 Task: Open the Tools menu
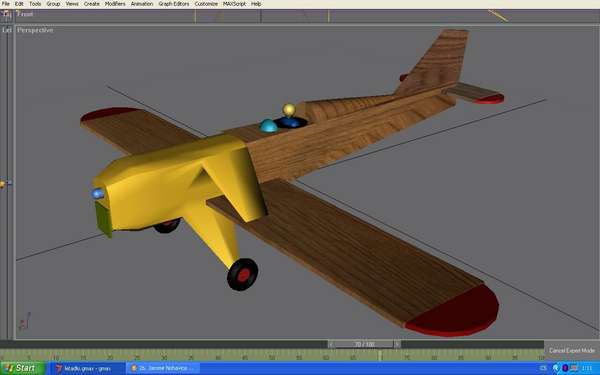click(35, 4)
